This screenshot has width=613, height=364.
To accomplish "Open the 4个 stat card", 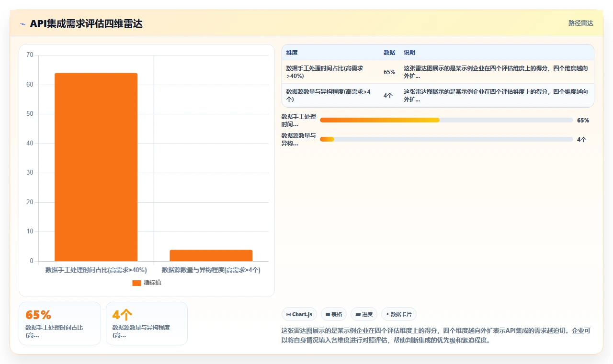I will [x=147, y=323].
